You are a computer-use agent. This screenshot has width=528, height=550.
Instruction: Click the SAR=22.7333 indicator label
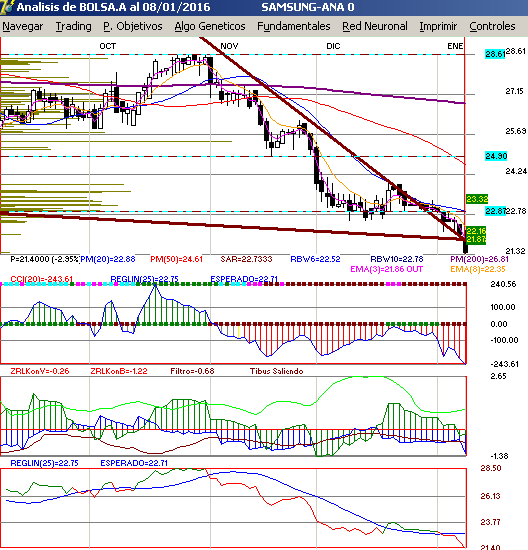(x=246, y=259)
